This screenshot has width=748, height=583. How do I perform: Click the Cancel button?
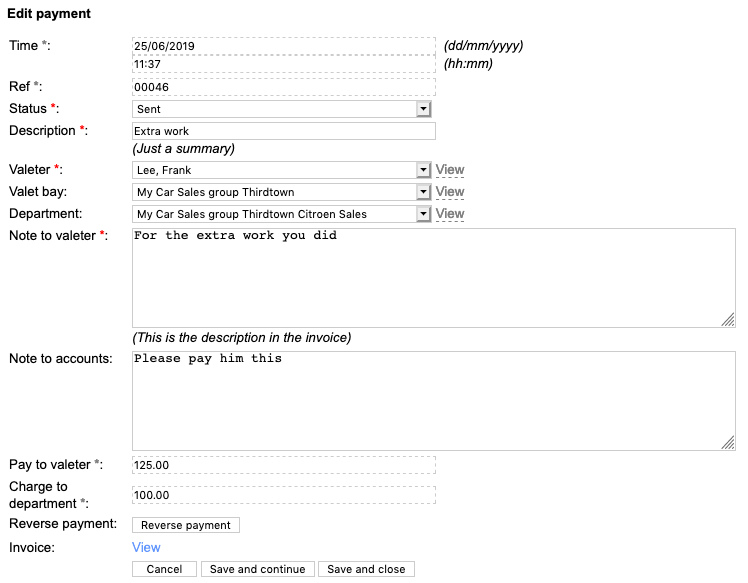click(x=164, y=569)
